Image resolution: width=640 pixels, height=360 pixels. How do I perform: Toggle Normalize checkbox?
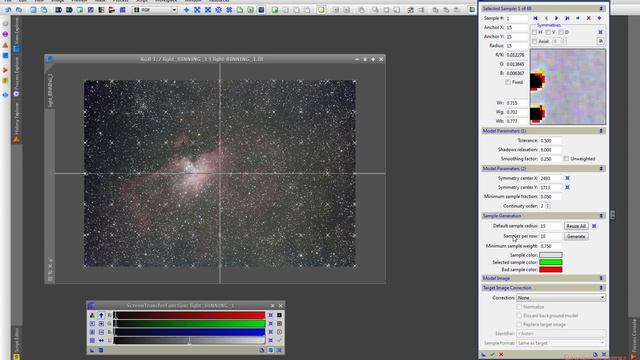519,307
